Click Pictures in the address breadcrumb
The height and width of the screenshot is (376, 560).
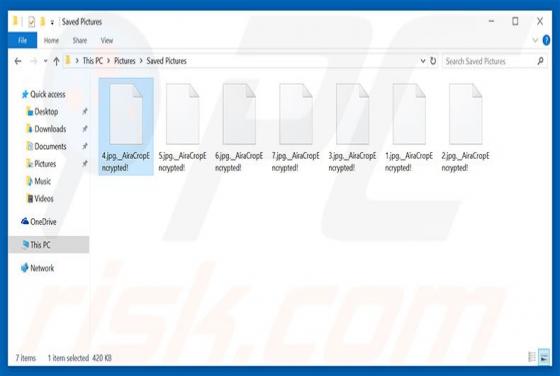tap(125, 61)
